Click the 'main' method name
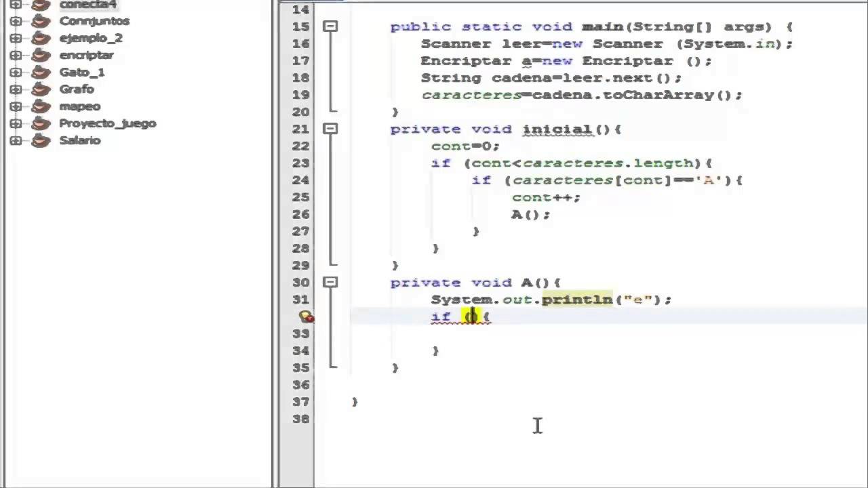The height and width of the screenshot is (488, 868). tap(602, 26)
